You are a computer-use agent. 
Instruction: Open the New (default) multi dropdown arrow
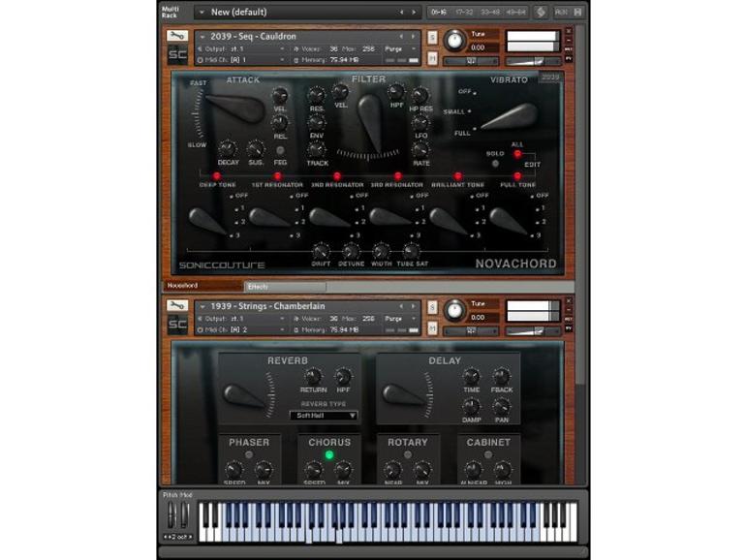pyautogui.click(x=202, y=13)
